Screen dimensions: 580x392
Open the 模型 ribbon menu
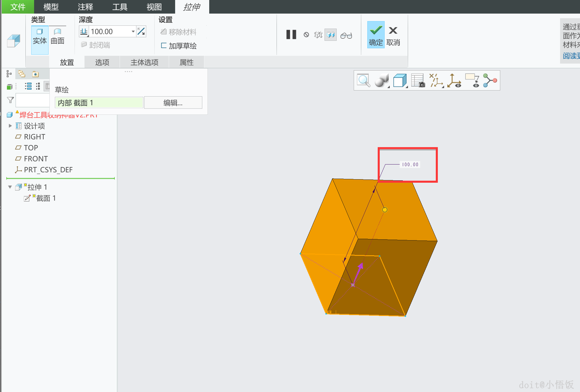pyautogui.click(x=51, y=7)
